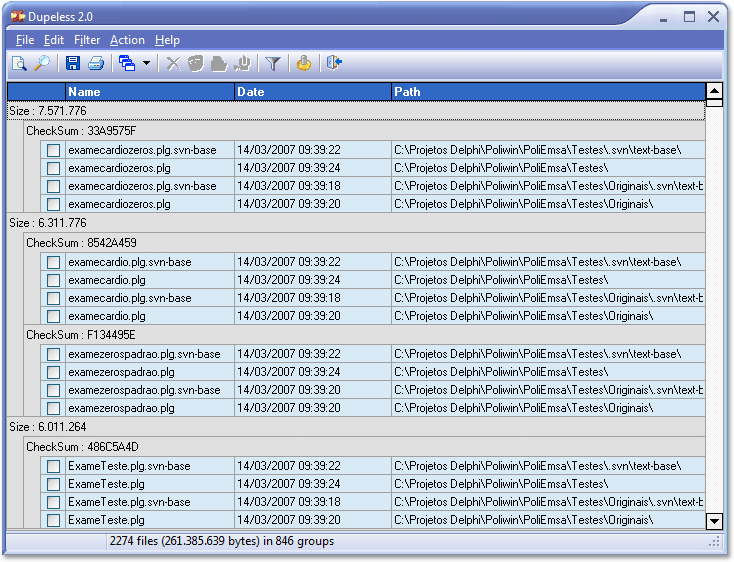The height and width of the screenshot is (562, 734).
Task: Sort by the Date column header
Action: coord(313,92)
